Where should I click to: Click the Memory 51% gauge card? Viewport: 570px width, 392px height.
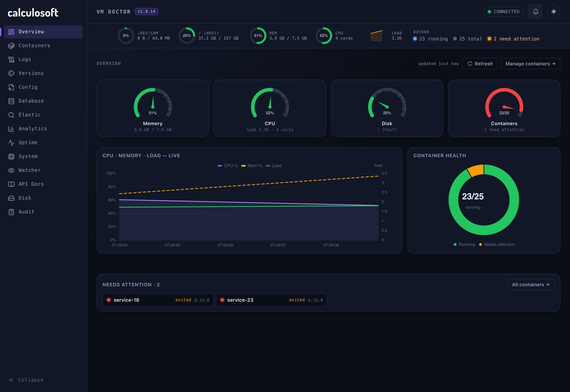153,108
